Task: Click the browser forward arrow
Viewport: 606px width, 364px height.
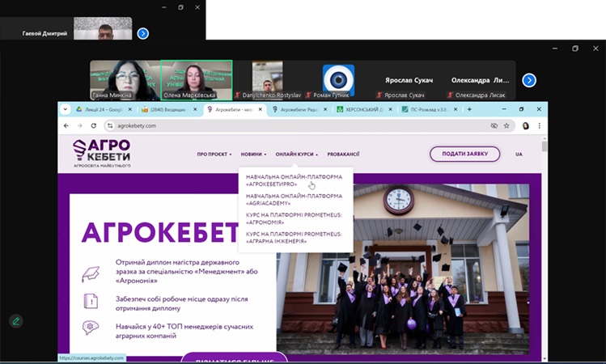Action: (79, 125)
